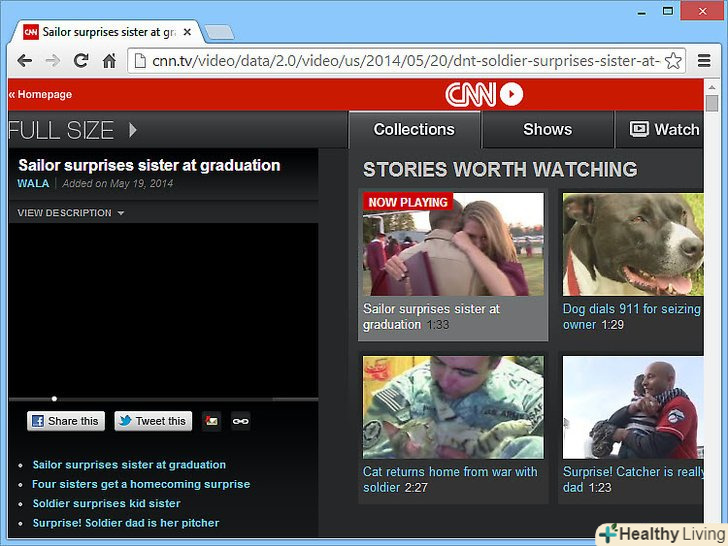
Task: Expand the video with the FULL SIZE arrow
Action: pos(133,130)
